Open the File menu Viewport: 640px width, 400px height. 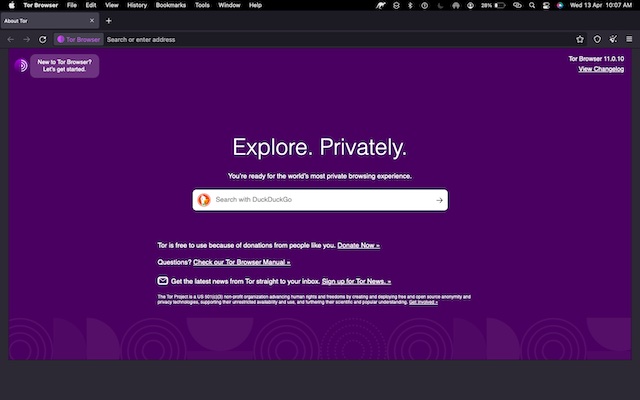tap(72, 5)
